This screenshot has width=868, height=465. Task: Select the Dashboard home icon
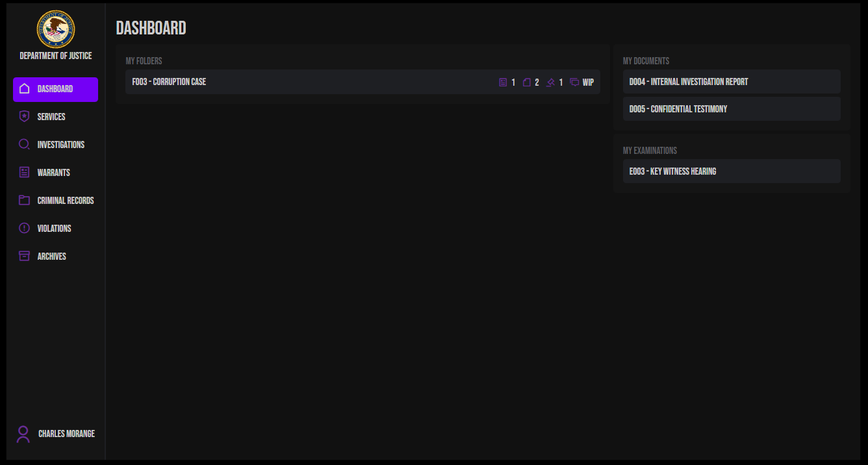click(24, 90)
